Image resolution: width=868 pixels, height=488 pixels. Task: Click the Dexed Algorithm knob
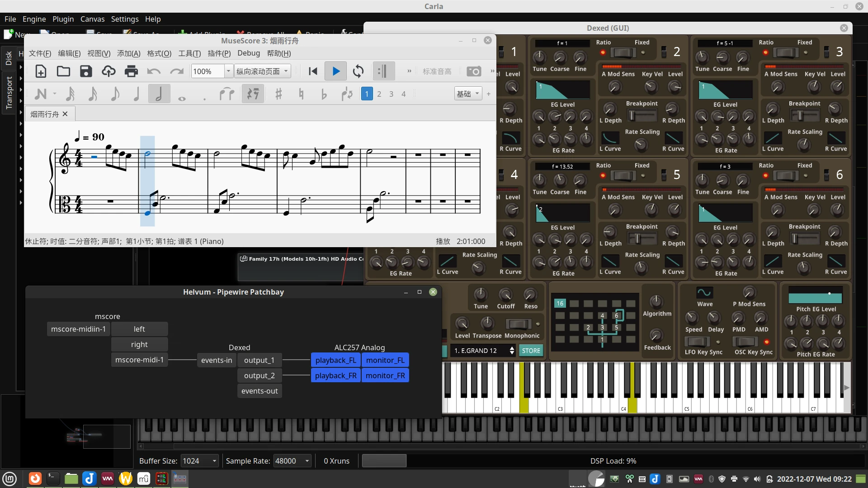[656, 301]
